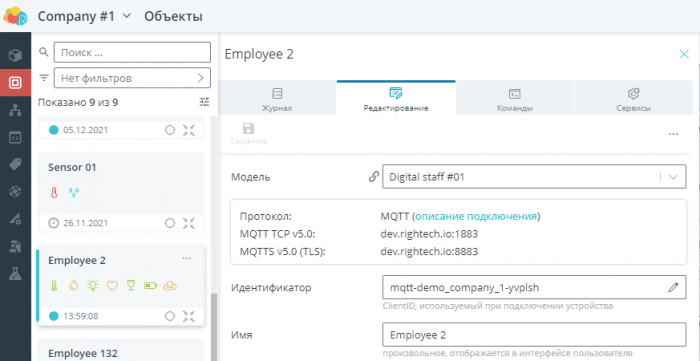Collapse the Sensor 01 card with the arrows icon
Viewport: 700px width, 361px height.
coord(189,223)
